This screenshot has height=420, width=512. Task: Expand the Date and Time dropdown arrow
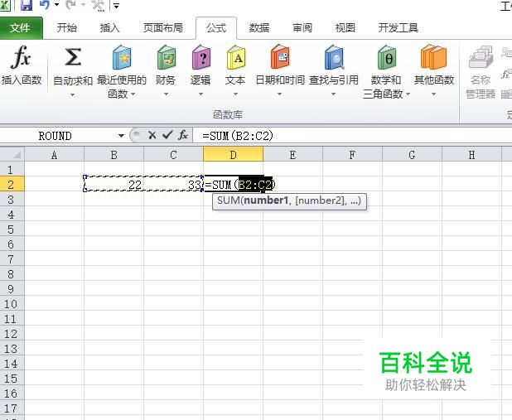tap(279, 94)
